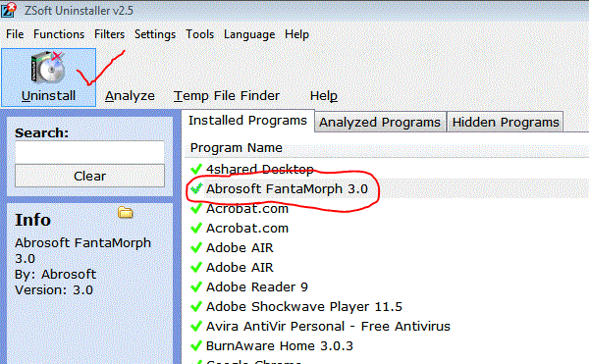The width and height of the screenshot is (589, 364).
Task: Select Avira AntiVir Personal - Free Antivirus
Action: coord(328,326)
